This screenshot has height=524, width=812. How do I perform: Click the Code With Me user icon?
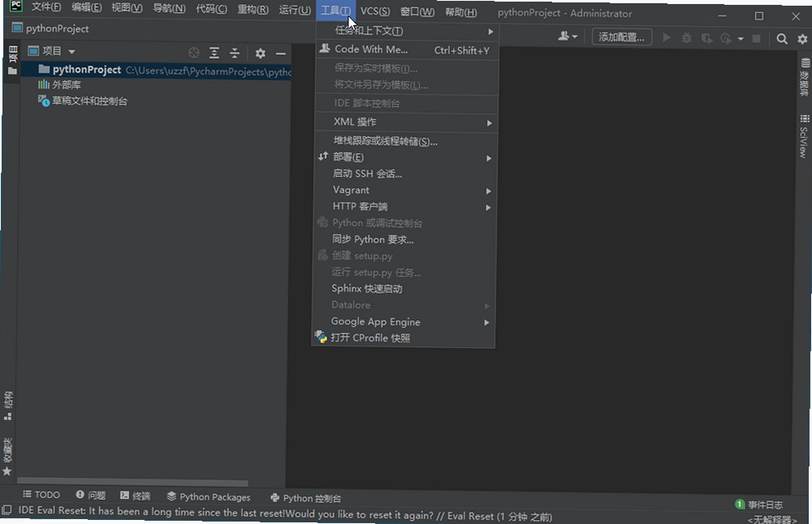coord(567,36)
